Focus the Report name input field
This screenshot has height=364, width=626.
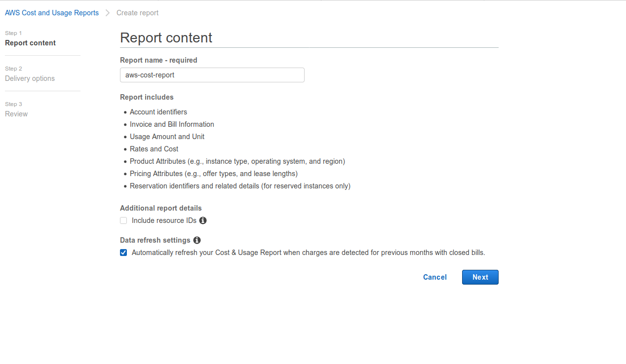tap(212, 75)
